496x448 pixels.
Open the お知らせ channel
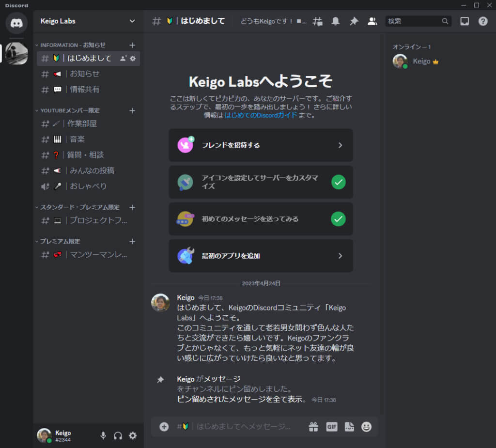[88, 74]
